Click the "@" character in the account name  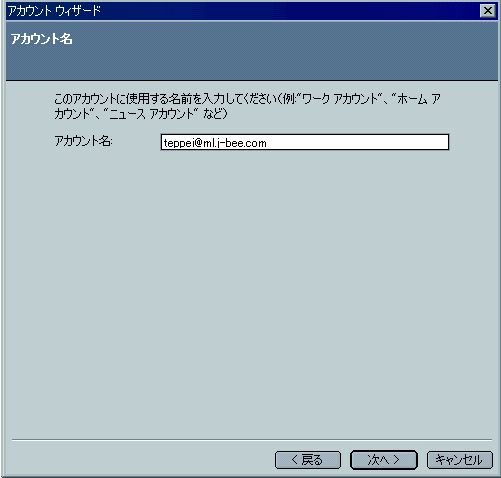click(198, 143)
